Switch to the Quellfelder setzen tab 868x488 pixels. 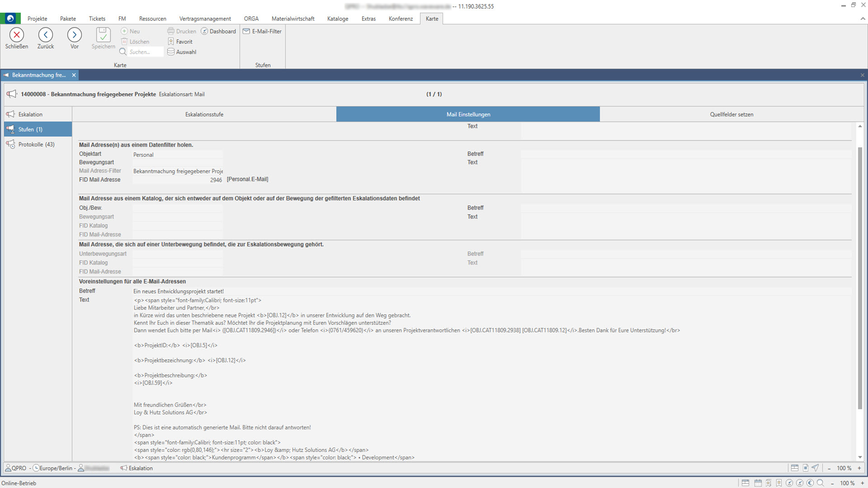pyautogui.click(x=731, y=114)
